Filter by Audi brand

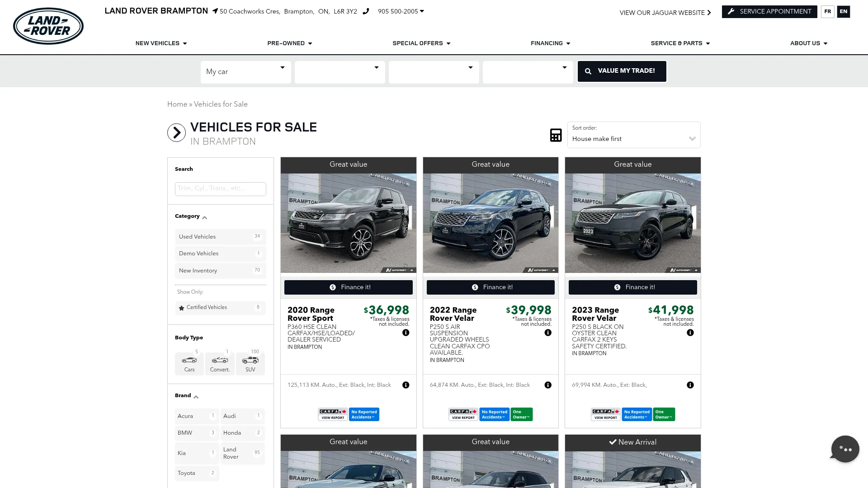(242, 416)
